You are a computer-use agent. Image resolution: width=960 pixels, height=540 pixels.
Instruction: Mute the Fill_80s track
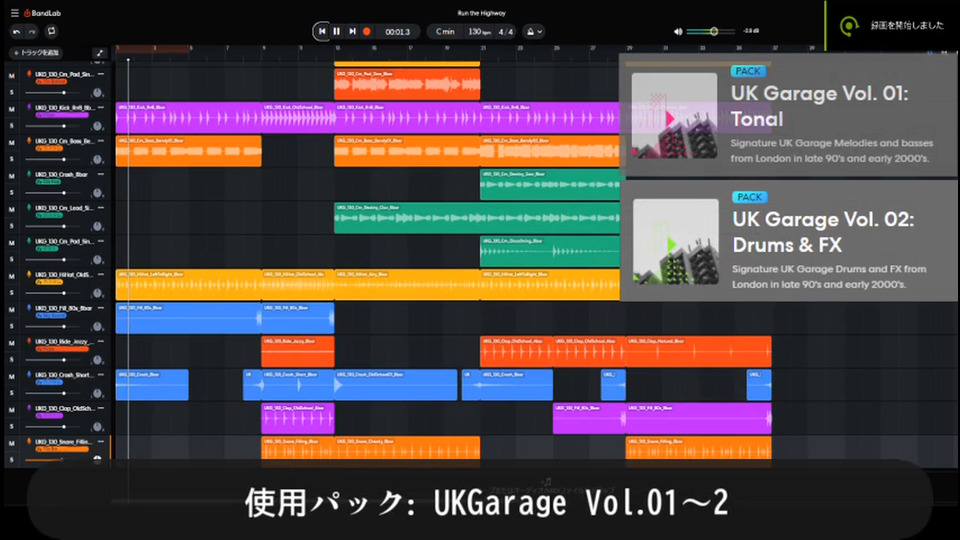[x=12, y=310]
